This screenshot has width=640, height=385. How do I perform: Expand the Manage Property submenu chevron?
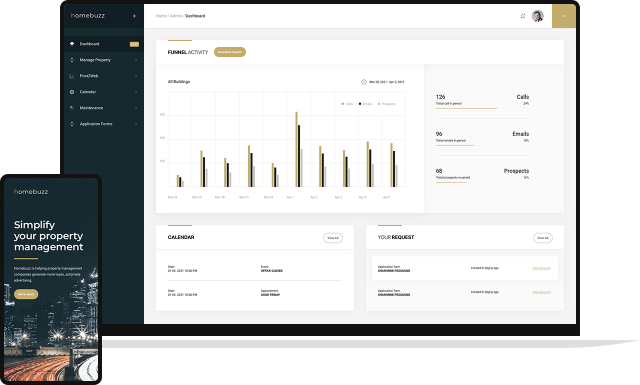[x=136, y=60]
